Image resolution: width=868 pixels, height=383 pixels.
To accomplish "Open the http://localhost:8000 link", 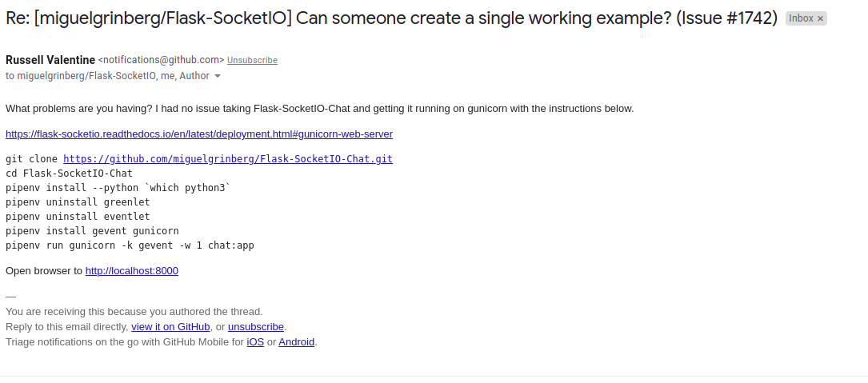I will tap(132, 270).
